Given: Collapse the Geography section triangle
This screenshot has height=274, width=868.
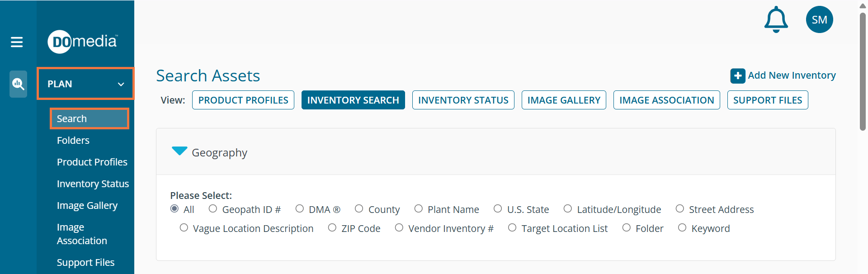Looking at the screenshot, I should [179, 151].
